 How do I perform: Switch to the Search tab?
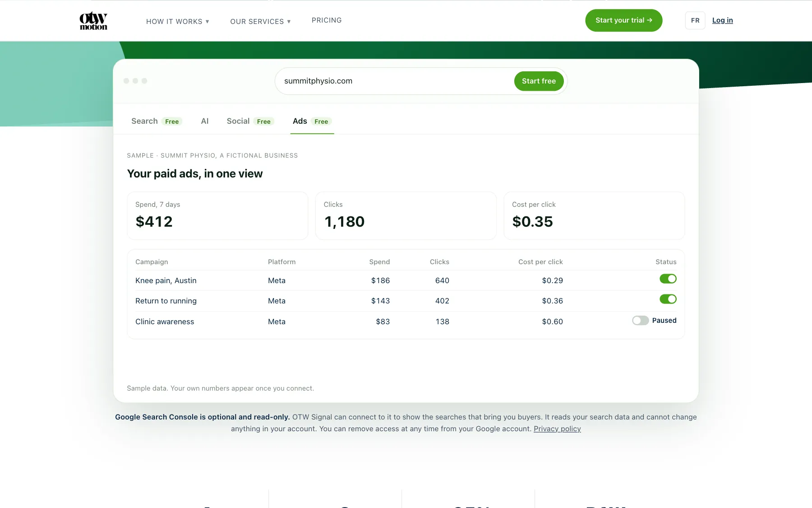(156, 121)
